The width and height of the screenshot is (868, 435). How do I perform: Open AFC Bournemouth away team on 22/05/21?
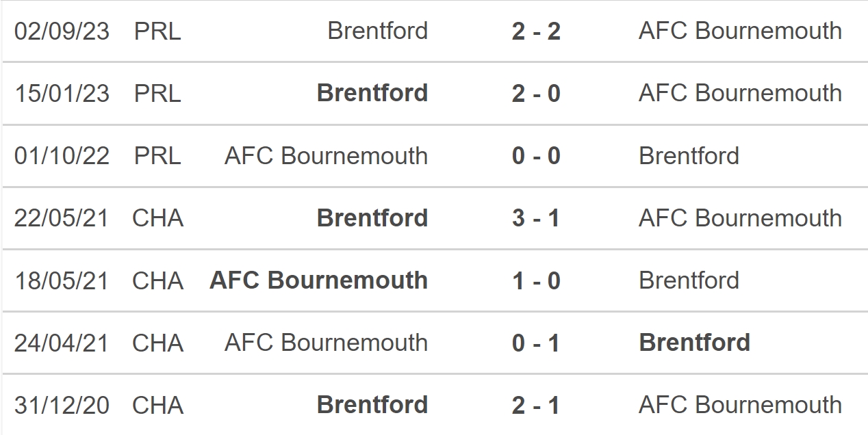[x=740, y=218]
